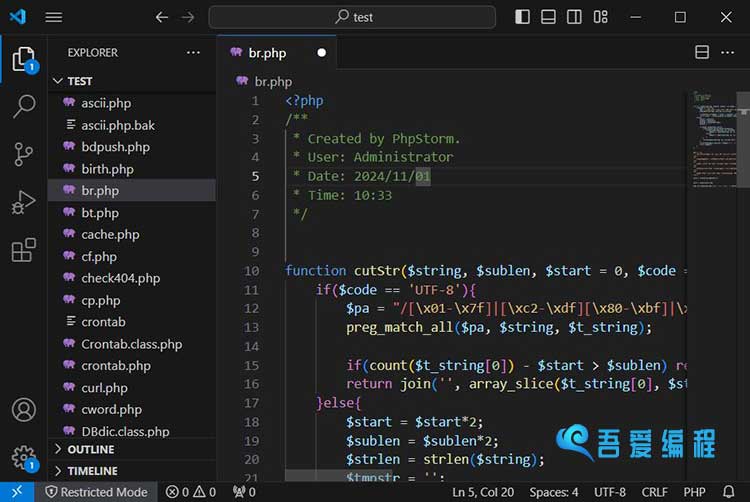Click the Date: 2024/11/01 comment line
The image size is (750, 502).
point(362,176)
